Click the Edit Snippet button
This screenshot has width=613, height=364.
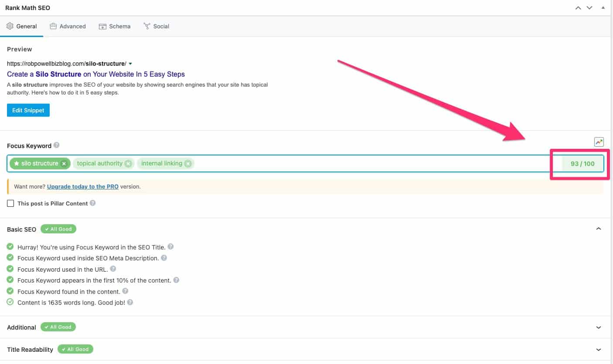[28, 110]
